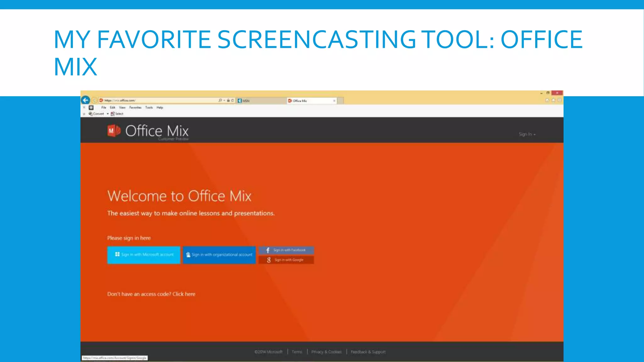Image resolution: width=644 pixels, height=362 pixels.
Task: Click the refresh icon in address bar
Action: 232,101
